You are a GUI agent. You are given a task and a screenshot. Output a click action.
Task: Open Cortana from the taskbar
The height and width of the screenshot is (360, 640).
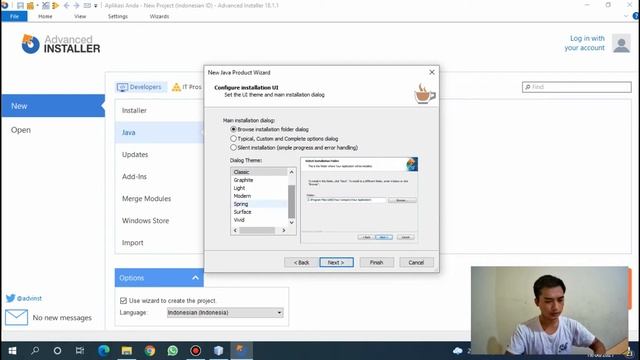tap(58, 351)
